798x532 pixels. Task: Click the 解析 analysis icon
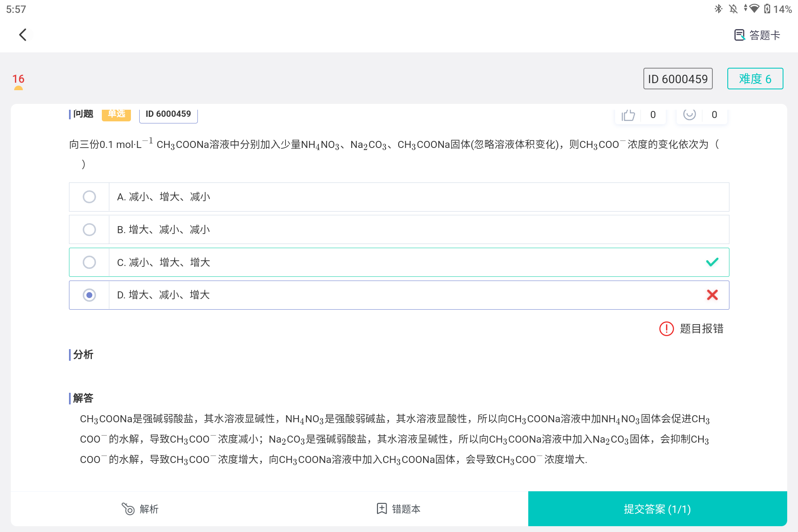point(128,509)
